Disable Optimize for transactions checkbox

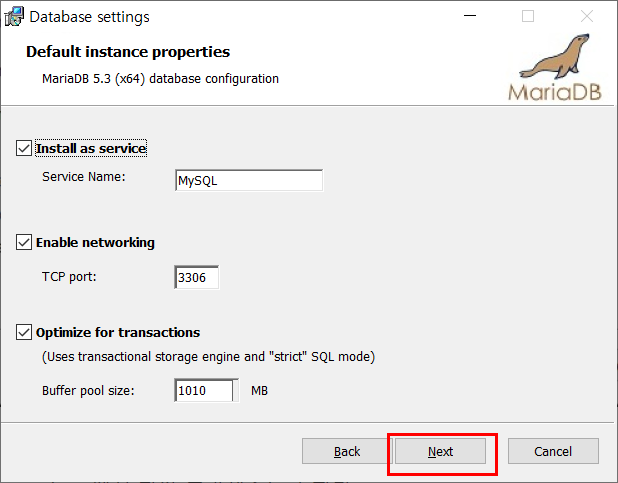tap(24, 332)
